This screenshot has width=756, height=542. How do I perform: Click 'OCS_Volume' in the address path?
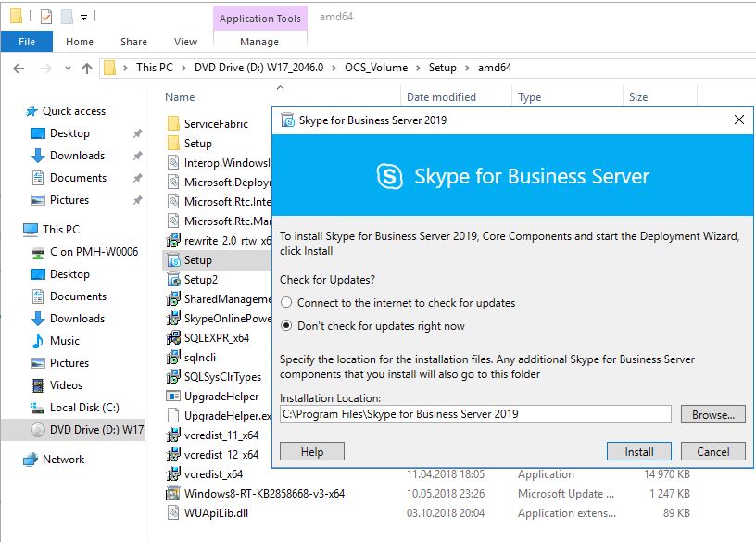click(x=376, y=68)
